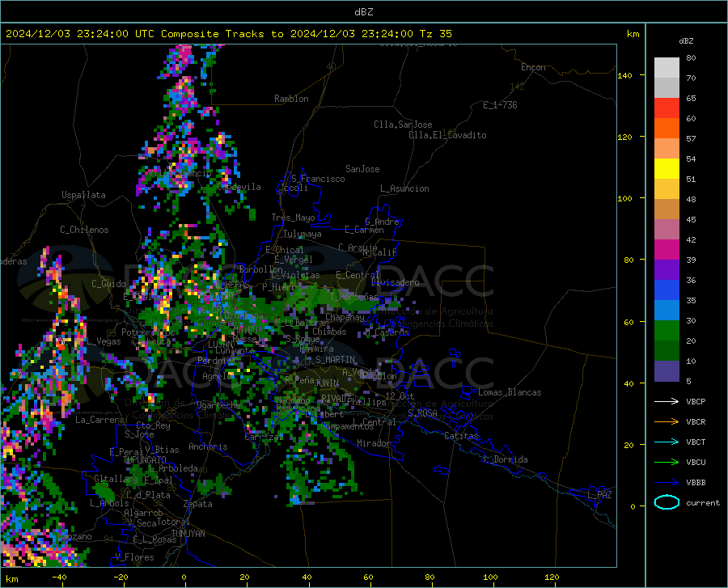Select the light gray 70 dBZ color swatch
The height and width of the screenshot is (588, 728).
(x=667, y=68)
